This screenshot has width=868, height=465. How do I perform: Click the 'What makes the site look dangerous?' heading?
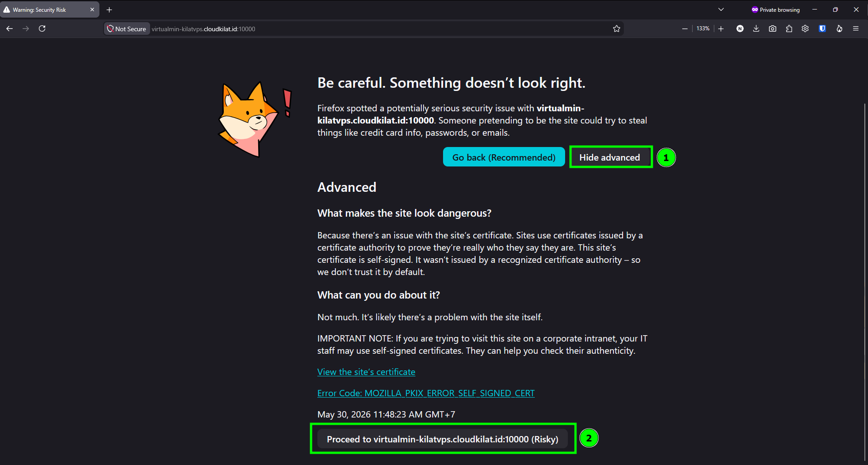point(404,213)
